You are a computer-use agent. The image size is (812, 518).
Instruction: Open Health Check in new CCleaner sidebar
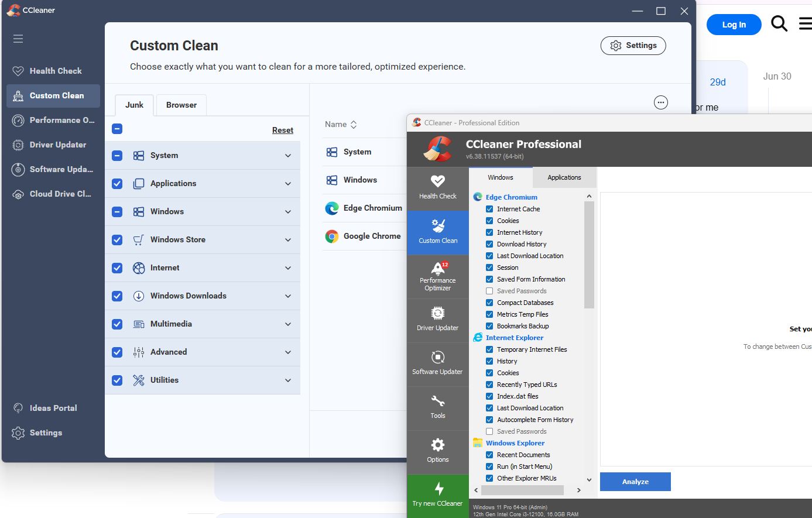[x=53, y=71]
